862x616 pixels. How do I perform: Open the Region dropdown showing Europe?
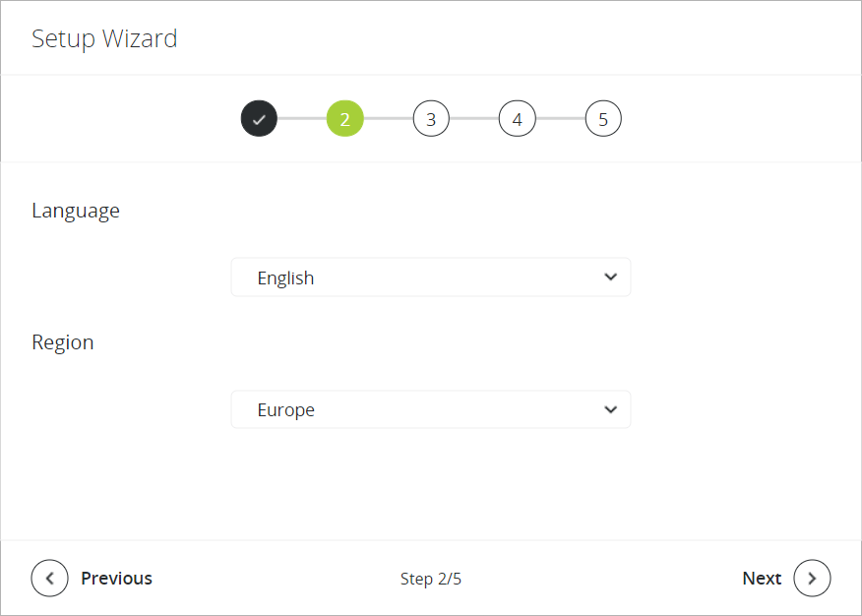[430, 409]
